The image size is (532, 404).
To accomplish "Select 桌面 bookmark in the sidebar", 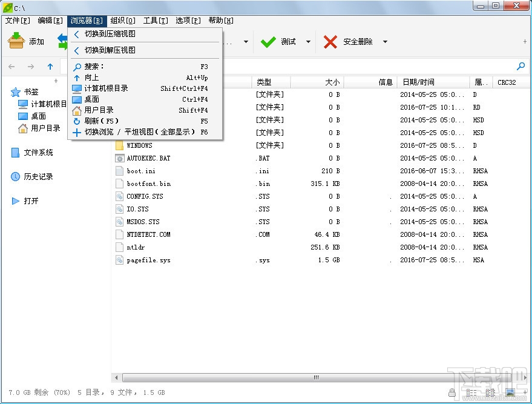I will click(32, 116).
